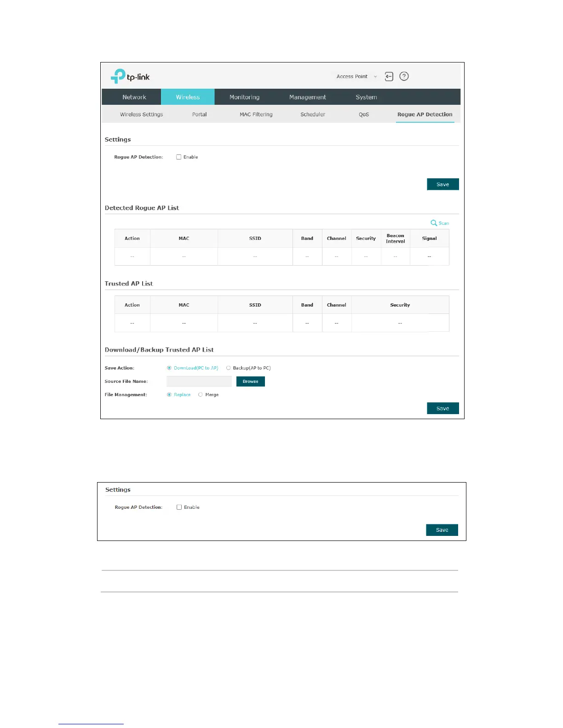
Task: Open the Management tab
Action: click(x=307, y=97)
